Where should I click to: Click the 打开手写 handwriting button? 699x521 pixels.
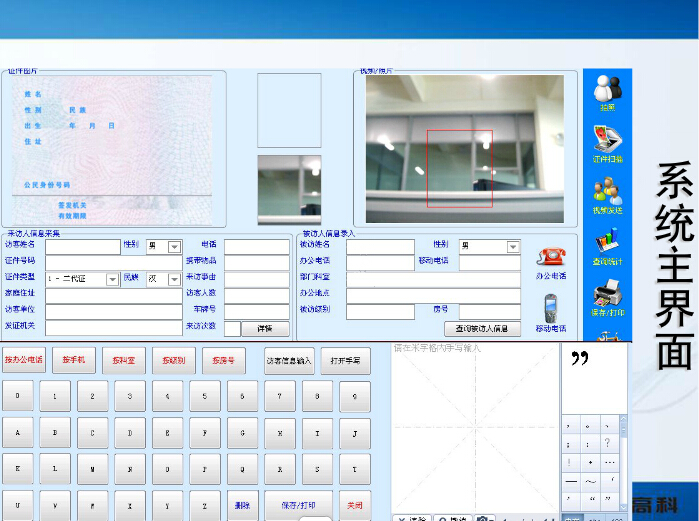[346, 360]
